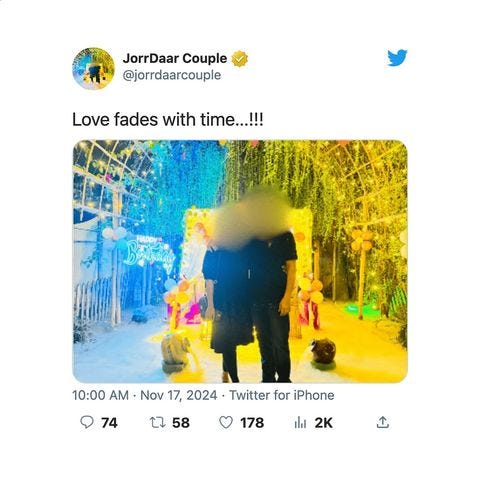View the 74 replies count
This screenshot has height=480, width=480.
point(109,423)
